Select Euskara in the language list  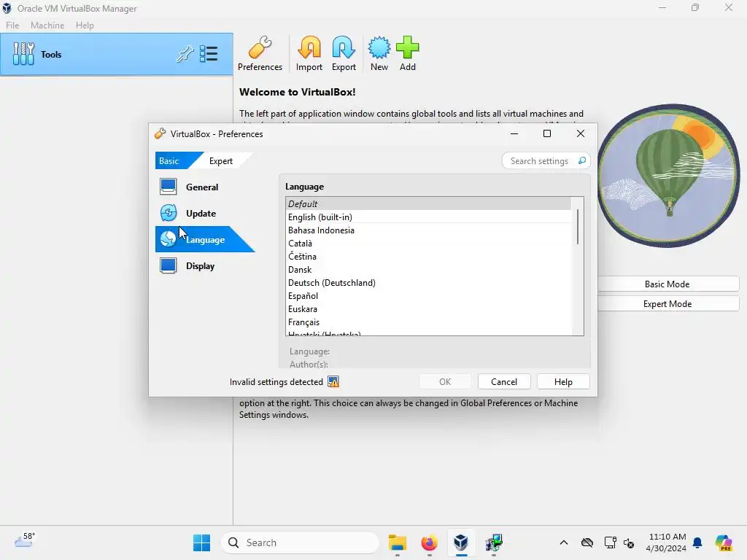click(428, 309)
